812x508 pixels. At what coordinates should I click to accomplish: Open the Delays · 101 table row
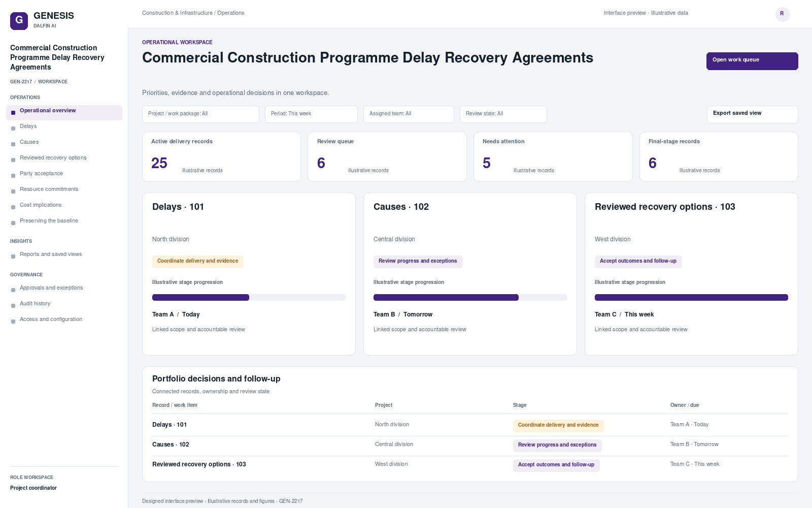(x=470, y=425)
